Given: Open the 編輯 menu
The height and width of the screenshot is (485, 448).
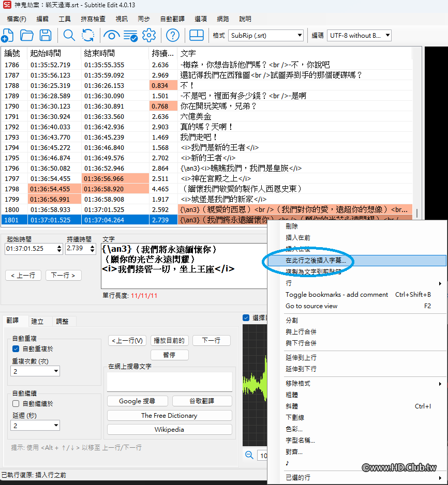Looking at the screenshot, I should (x=42, y=19).
